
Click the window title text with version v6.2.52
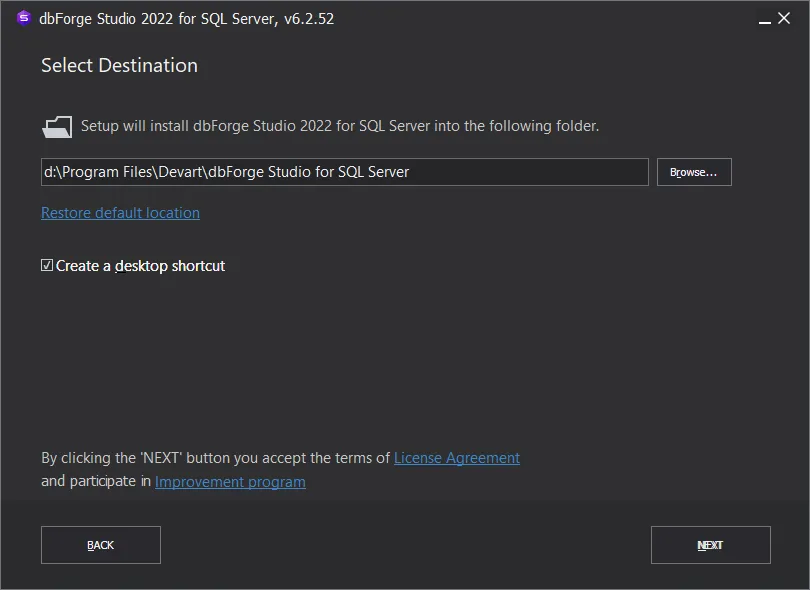point(187,18)
